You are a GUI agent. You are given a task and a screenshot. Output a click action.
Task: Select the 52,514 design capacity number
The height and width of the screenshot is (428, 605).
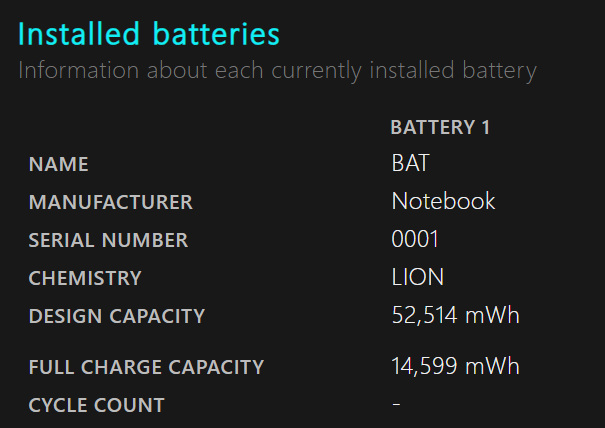point(424,316)
